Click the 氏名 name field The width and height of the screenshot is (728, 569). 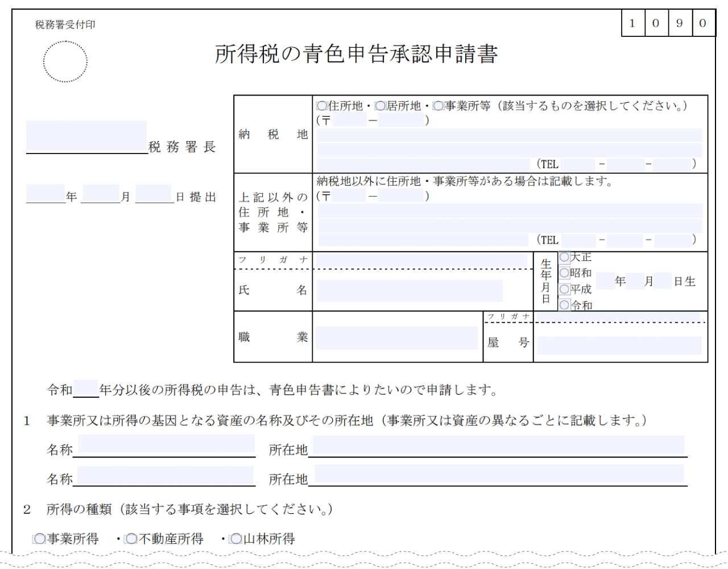(x=409, y=290)
